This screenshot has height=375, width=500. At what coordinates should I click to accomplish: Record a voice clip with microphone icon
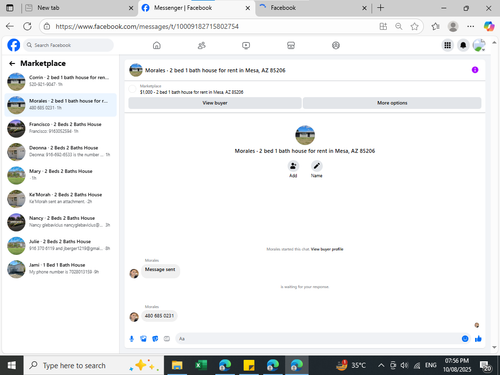132,339
